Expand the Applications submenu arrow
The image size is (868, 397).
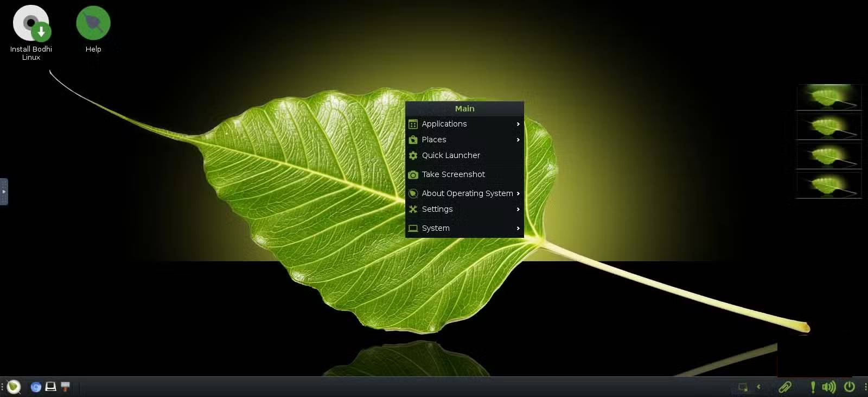(518, 124)
